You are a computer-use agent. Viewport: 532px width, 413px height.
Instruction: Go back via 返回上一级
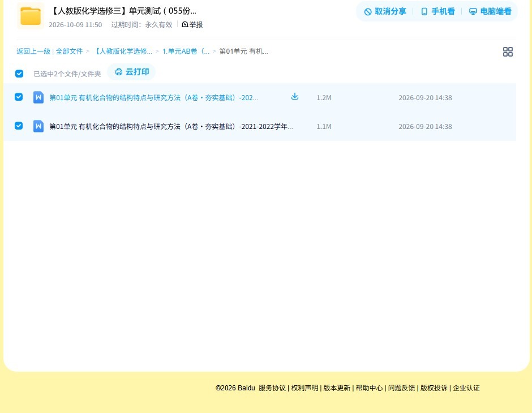33,51
